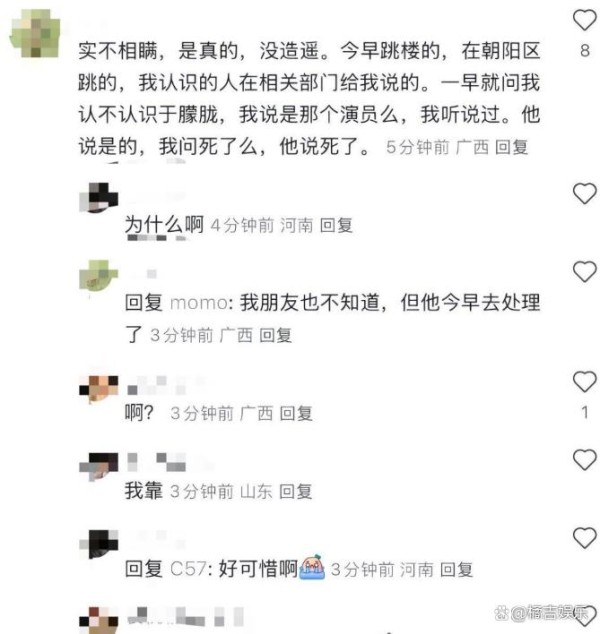Image resolution: width=600 pixels, height=634 pixels.
Task: Reply to the 我靠 山东 comment
Action: [296, 491]
